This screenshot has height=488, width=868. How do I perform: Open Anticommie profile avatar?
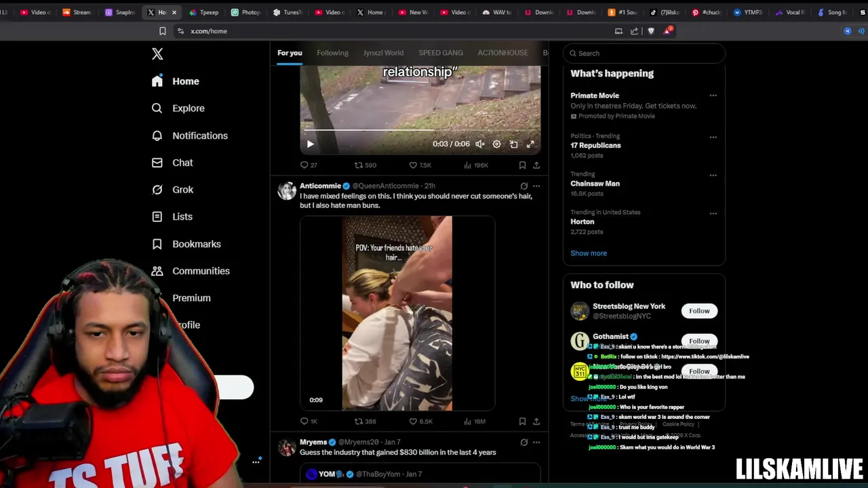point(287,191)
